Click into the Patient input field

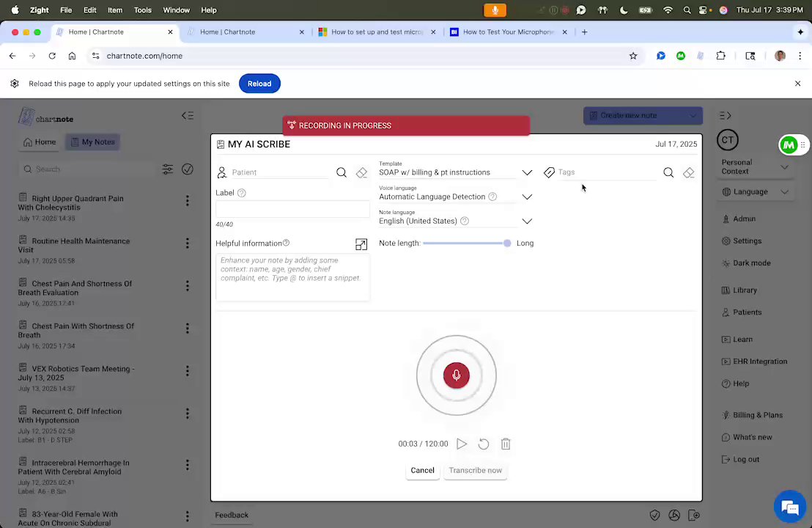pyautogui.click(x=279, y=172)
